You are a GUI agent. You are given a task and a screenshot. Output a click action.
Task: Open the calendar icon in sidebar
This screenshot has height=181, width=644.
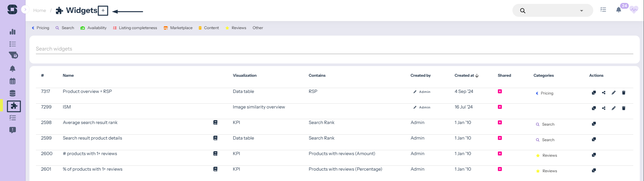point(13,81)
